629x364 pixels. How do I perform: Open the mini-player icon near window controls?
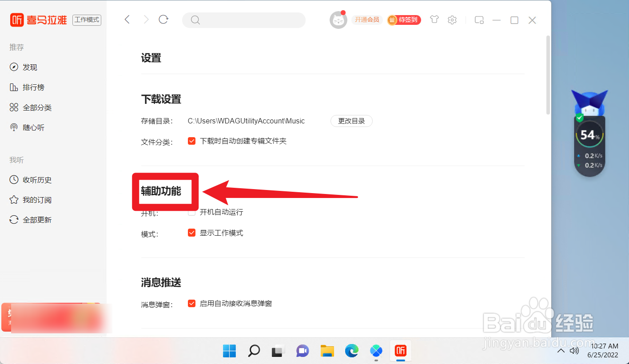(x=479, y=20)
